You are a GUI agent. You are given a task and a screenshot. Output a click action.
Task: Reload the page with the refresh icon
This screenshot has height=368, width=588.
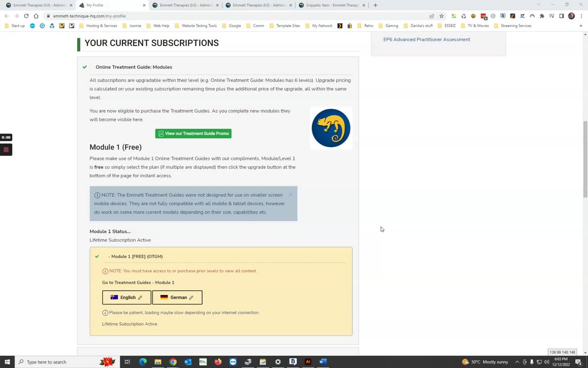pos(26,16)
